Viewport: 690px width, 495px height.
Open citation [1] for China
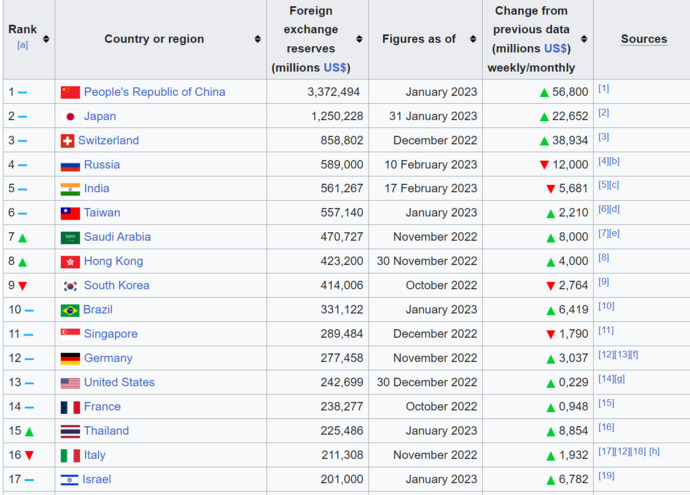603,88
